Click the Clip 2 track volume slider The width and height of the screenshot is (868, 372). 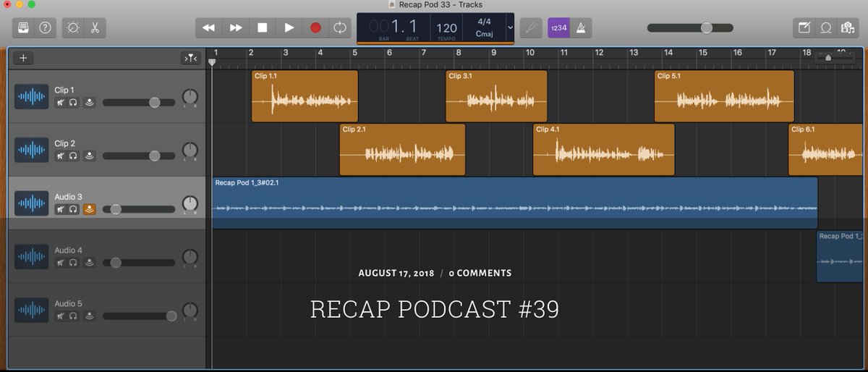pyautogui.click(x=139, y=156)
